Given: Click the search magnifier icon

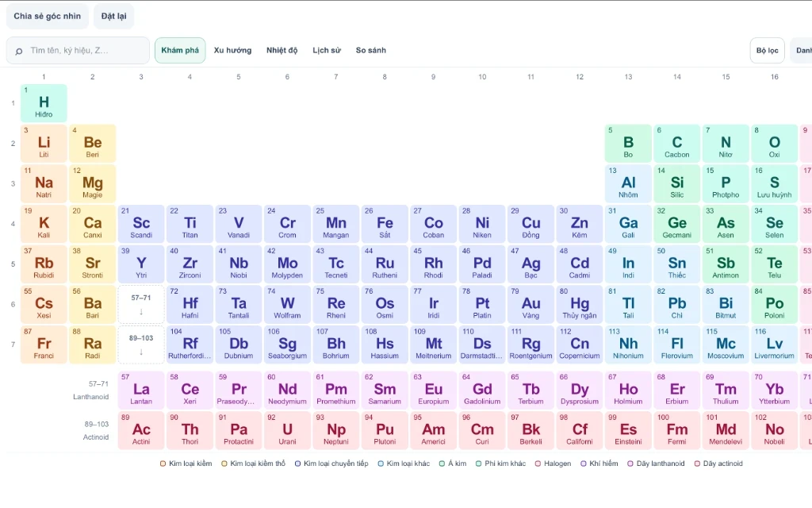Looking at the screenshot, I should pos(19,51).
